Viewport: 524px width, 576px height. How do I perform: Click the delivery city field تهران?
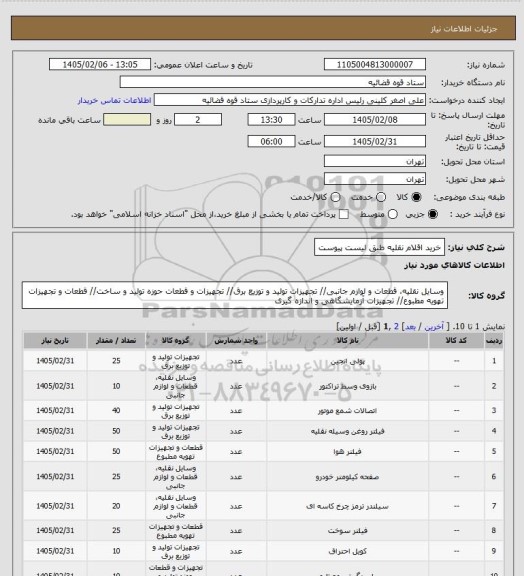click(375, 179)
